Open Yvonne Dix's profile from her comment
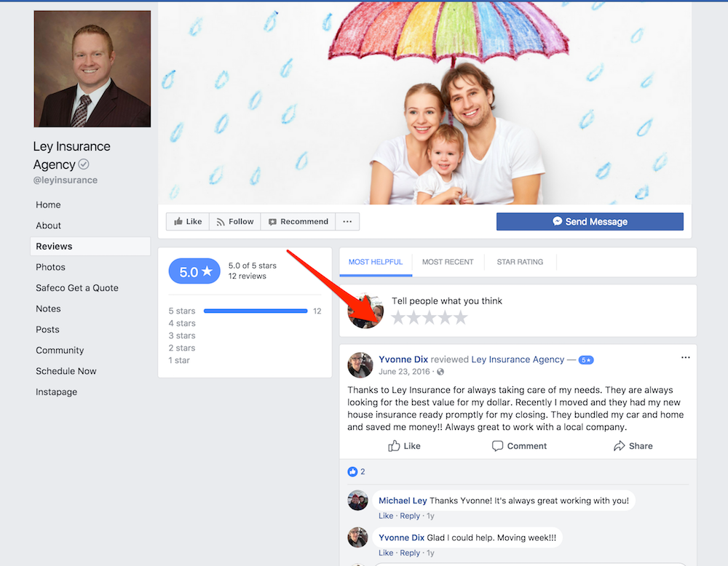Image resolution: width=728 pixels, height=566 pixels. click(401, 538)
